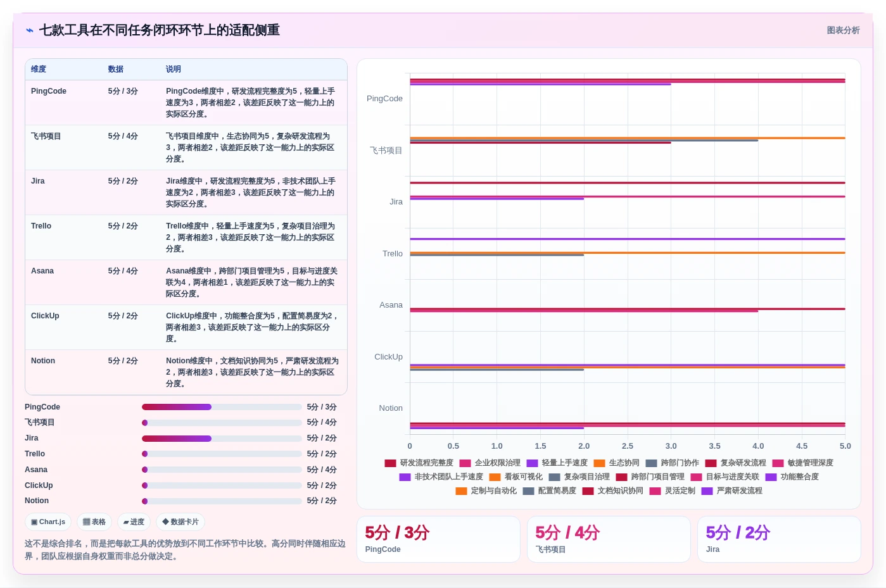This screenshot has height=588, width=886.
Task: Click the 3.0 tick label on the chart x-axis
Action: click(x=671, y=446)
